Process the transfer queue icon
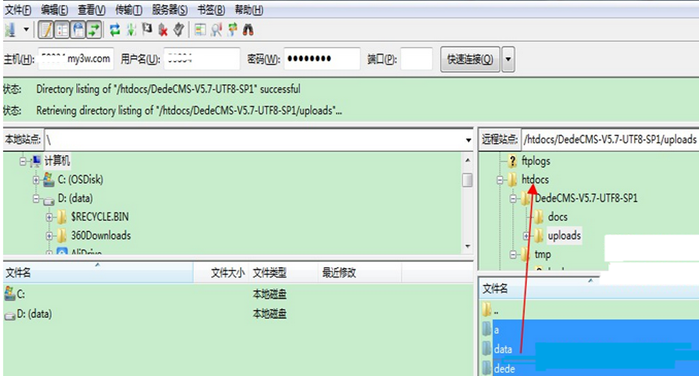This screenshot has width=699, height=376. 131,30
